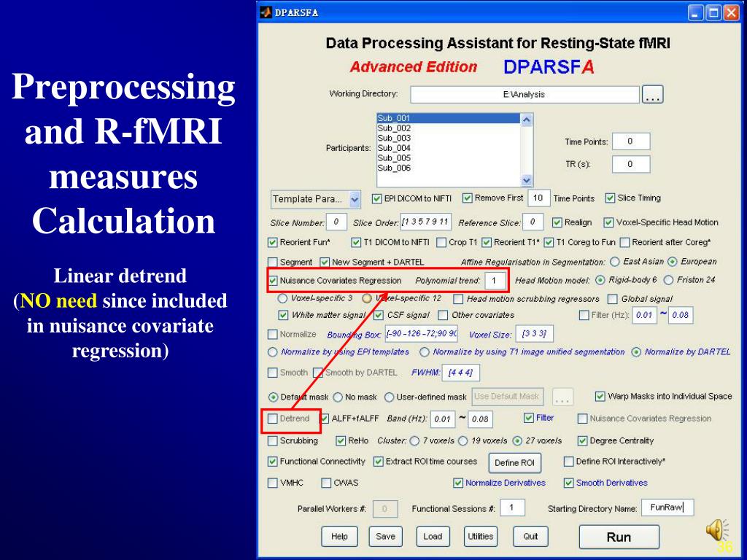Select participant Sub_003

click(x=394, y=138)
